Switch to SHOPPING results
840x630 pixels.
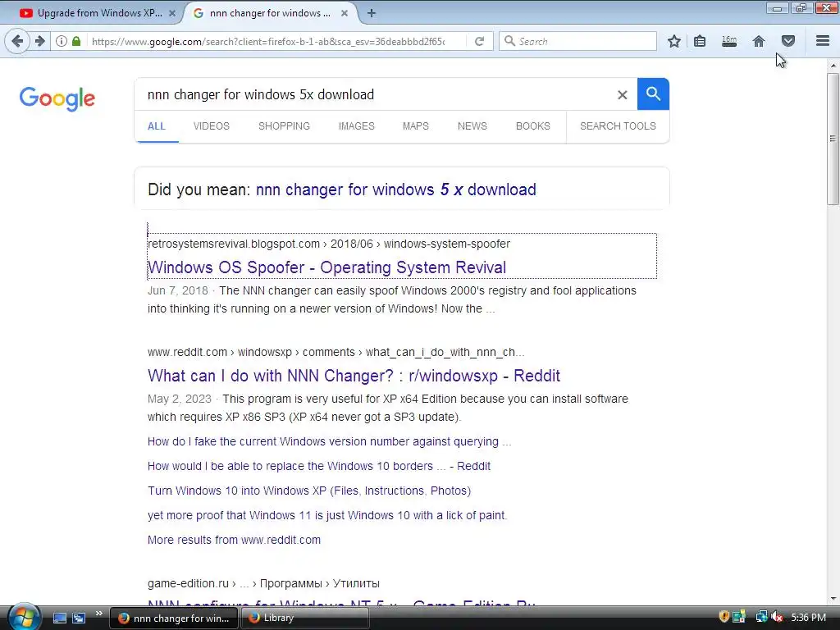(284, 126)
